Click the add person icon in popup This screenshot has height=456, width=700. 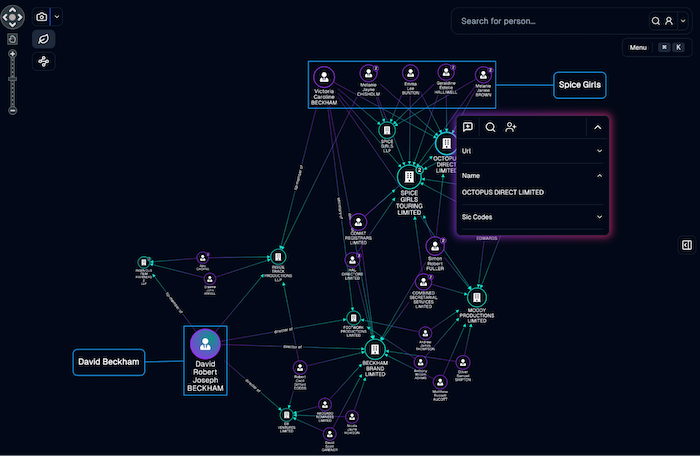[x=511, y=127]
